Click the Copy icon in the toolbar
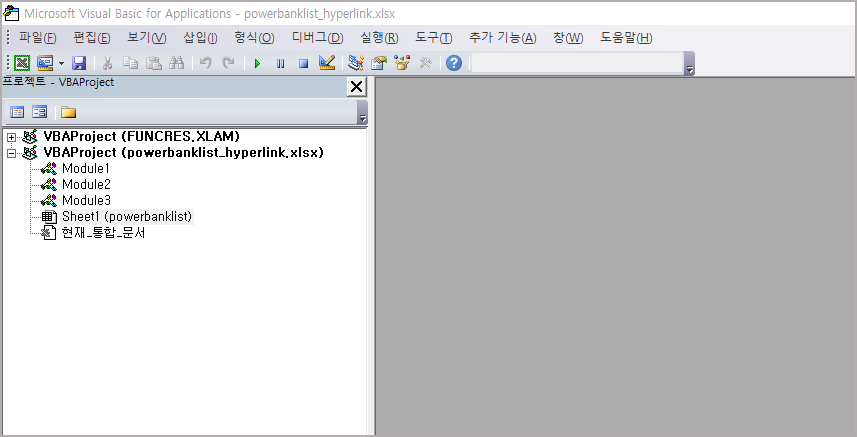Viewport: 857px width, 437px height. 130,63
